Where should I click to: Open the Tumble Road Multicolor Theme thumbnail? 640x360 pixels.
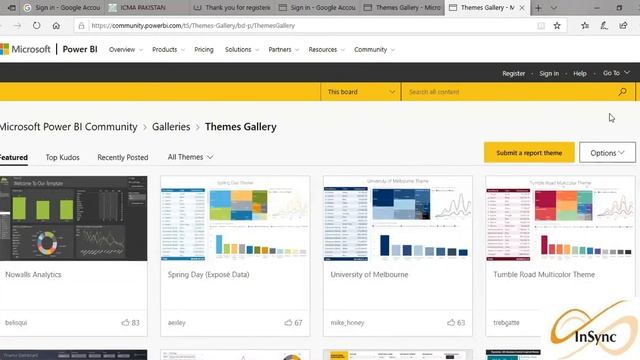pyautogui.click(x=560, y=218)
